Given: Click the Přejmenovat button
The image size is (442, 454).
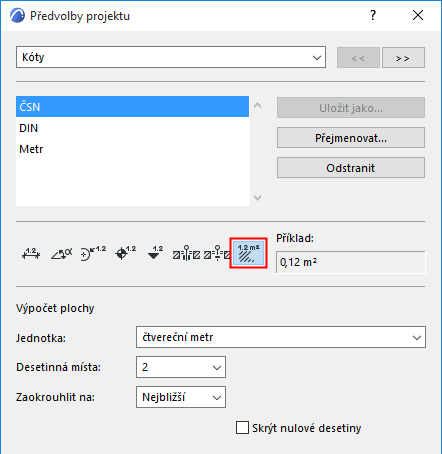Looking at the screenshot, I should (351, 138).
